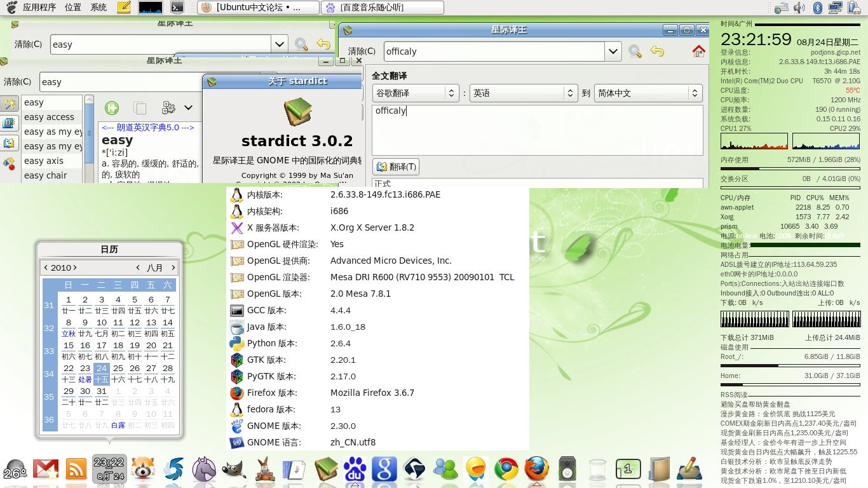Click the volume icon in the system tray
Image resolution: width=868 pixels, height=488 pixels.
(799, 8)
